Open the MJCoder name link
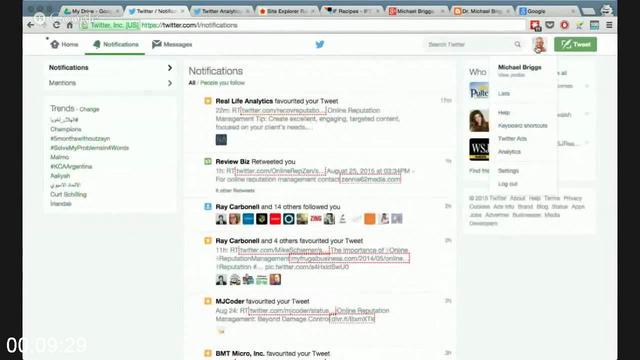 pos(230,301)
